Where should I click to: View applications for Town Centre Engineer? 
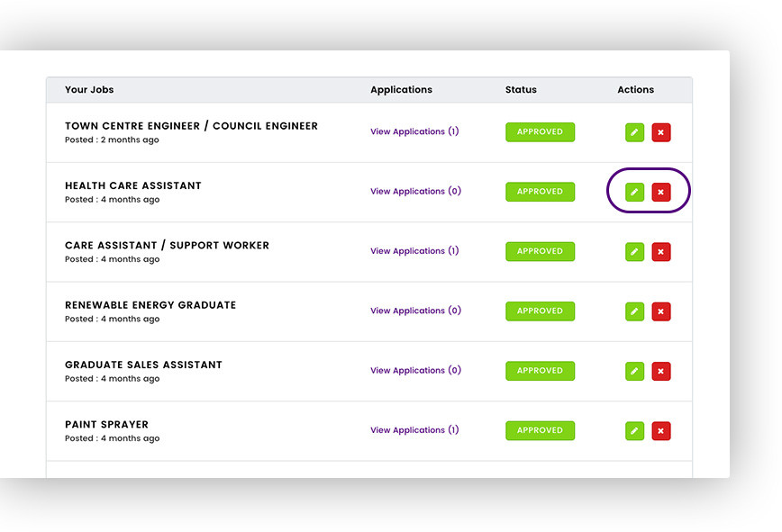[x=414, y=131]
